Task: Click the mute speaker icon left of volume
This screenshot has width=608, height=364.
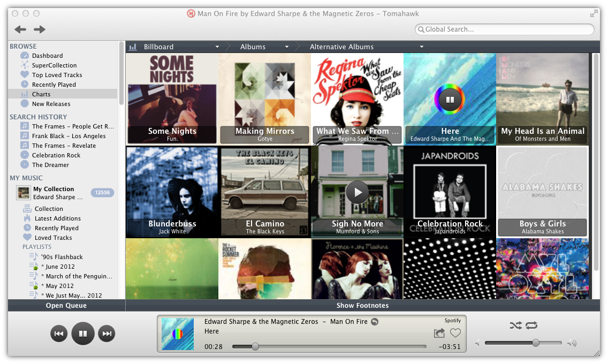Action: [477, 343]
